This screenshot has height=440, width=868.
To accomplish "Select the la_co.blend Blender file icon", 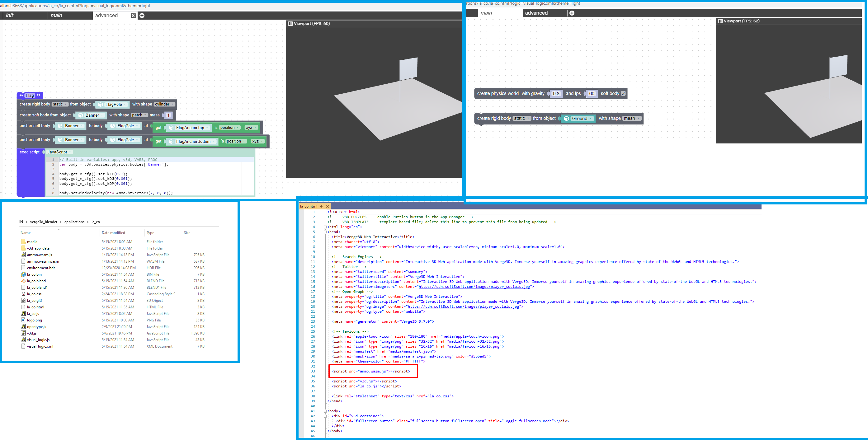I will (23, 281).
